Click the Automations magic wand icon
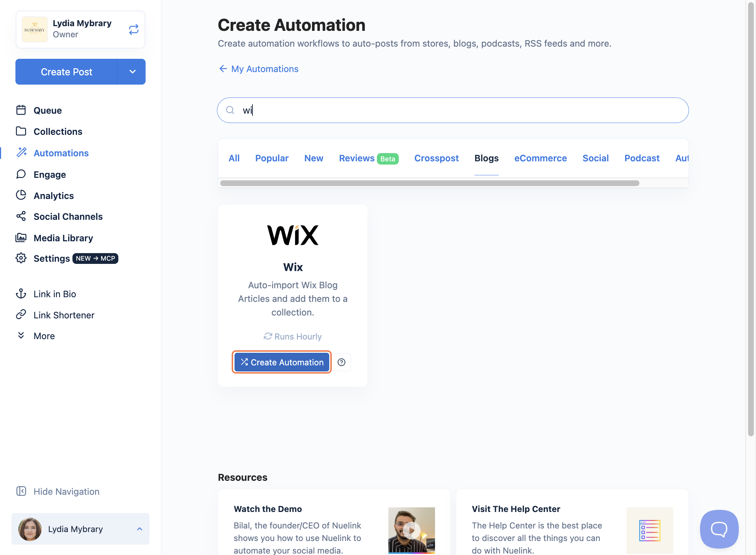Image resolution: width=756 pixels, height=555 pixels. [x=22, y=152]
